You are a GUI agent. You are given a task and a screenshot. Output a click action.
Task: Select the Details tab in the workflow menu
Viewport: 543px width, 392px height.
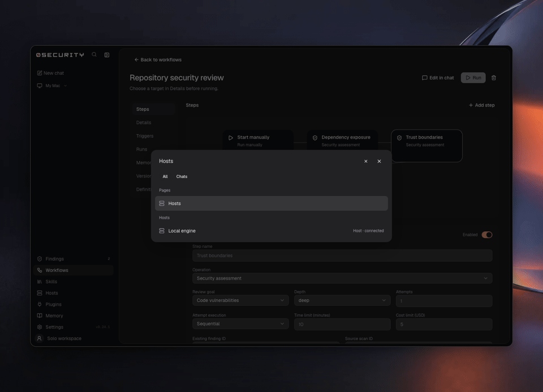[x=143, y=123]
